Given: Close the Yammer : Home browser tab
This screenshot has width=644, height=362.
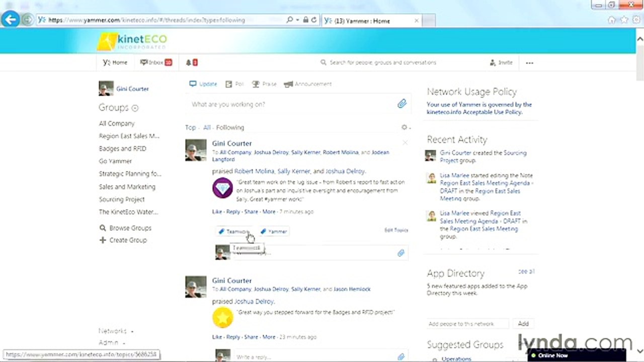Looking at the screenshot, I should click(x=416, y=21).
